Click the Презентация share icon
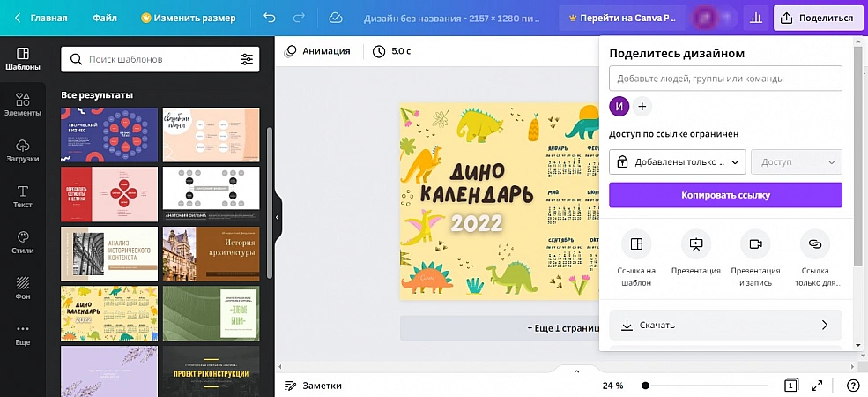This screenshot has height=397, width=868. [x=696, y=244]
